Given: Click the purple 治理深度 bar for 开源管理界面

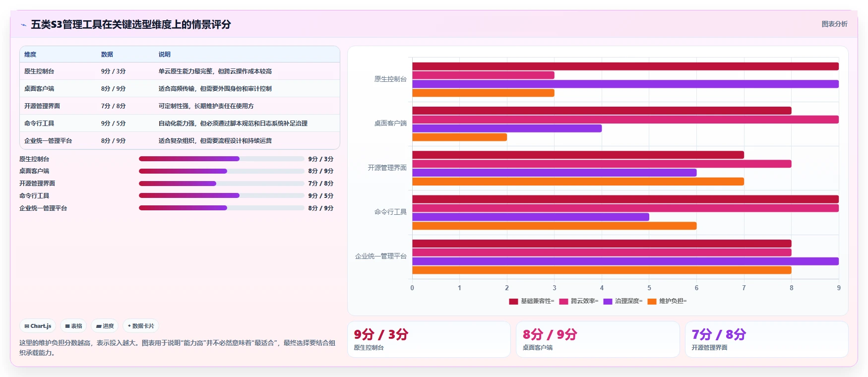Looking at the screenshot, I should [555, 173].
